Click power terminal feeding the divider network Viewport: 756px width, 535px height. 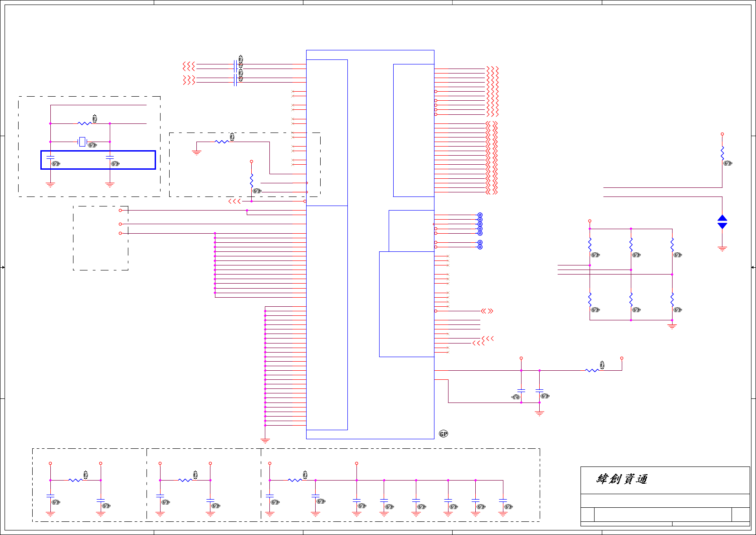pos(590,221)
